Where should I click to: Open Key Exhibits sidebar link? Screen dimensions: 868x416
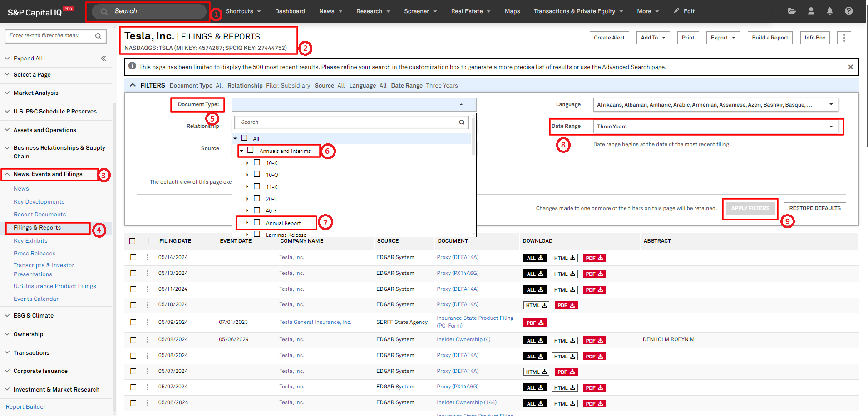pyautogui.click(x=30, y=241)
